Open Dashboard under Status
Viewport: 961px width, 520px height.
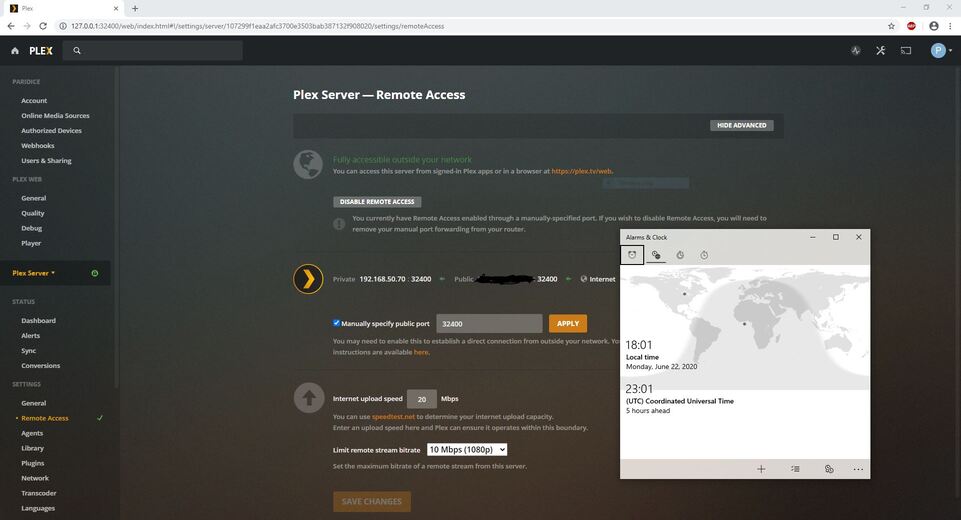[x=39, y=321]
